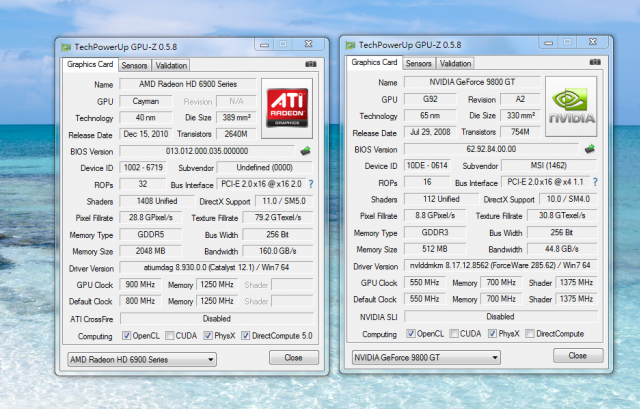Click Shaders value 1408 Unified
The width and height of the screenshot is (640, 409).
point(157,201)
